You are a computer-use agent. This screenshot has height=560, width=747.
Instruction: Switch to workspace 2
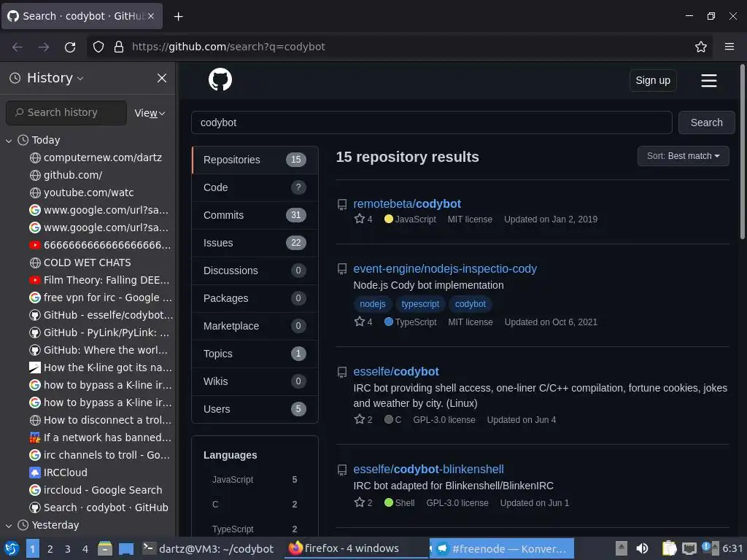50,549
